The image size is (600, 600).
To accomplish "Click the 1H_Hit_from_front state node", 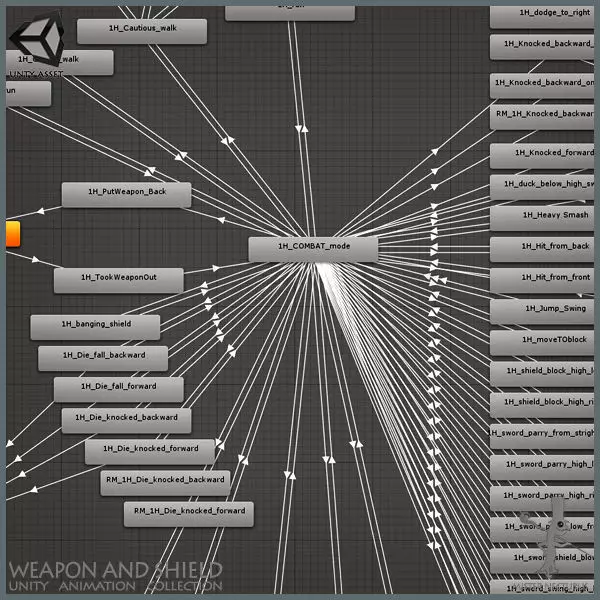I will click(x=542, y=280).
